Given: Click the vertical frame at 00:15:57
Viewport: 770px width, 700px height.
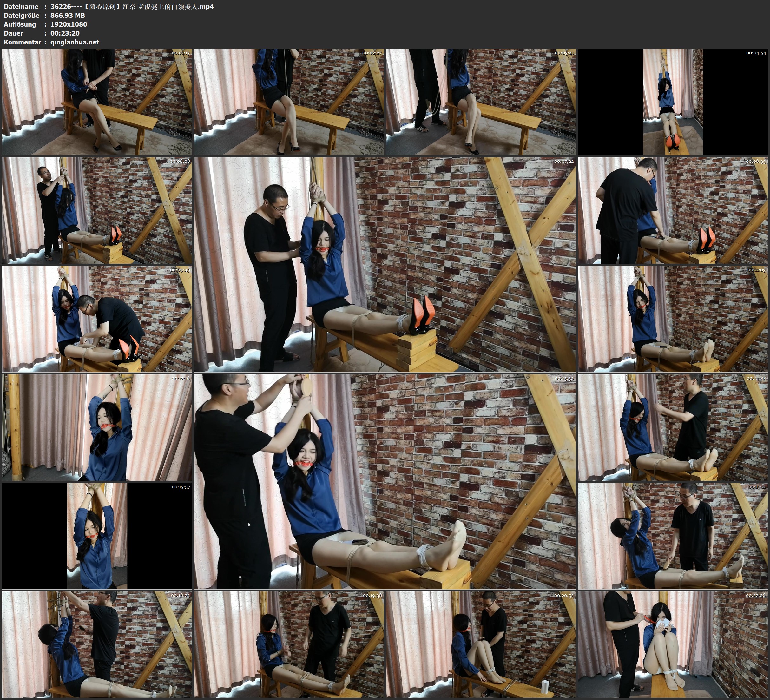Looking at the screenshot, I should coord(97,536).
